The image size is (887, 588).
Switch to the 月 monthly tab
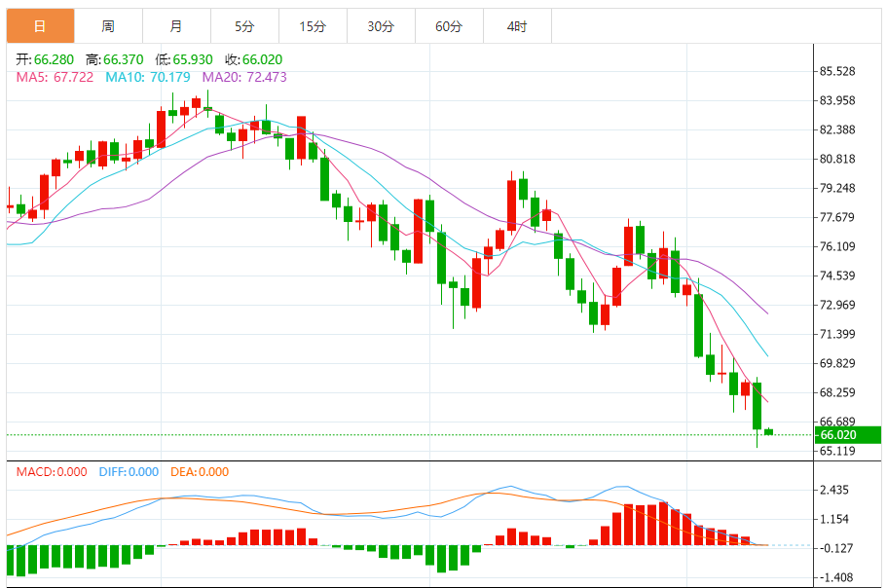coord(176,26)
